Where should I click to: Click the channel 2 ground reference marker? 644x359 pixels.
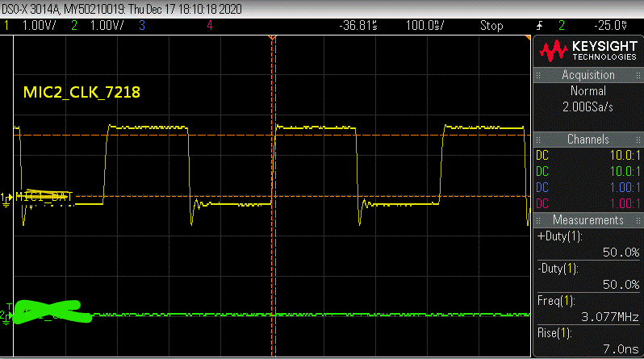click(x=6, y=315)
